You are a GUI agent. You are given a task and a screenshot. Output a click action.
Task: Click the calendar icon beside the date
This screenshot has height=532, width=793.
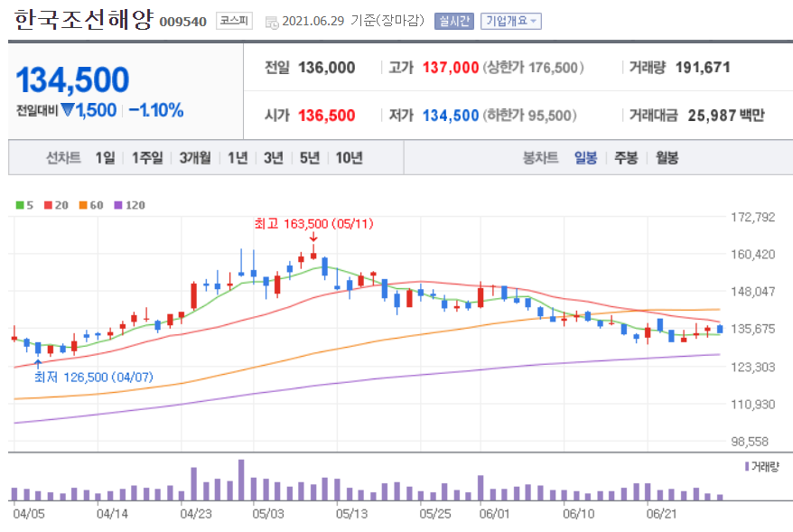(272, 22)
